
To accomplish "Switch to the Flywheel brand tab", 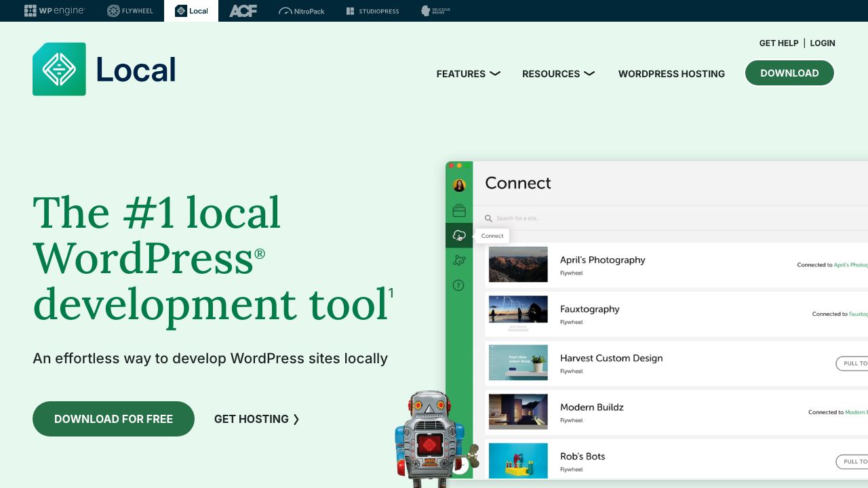I will (130, 11).
